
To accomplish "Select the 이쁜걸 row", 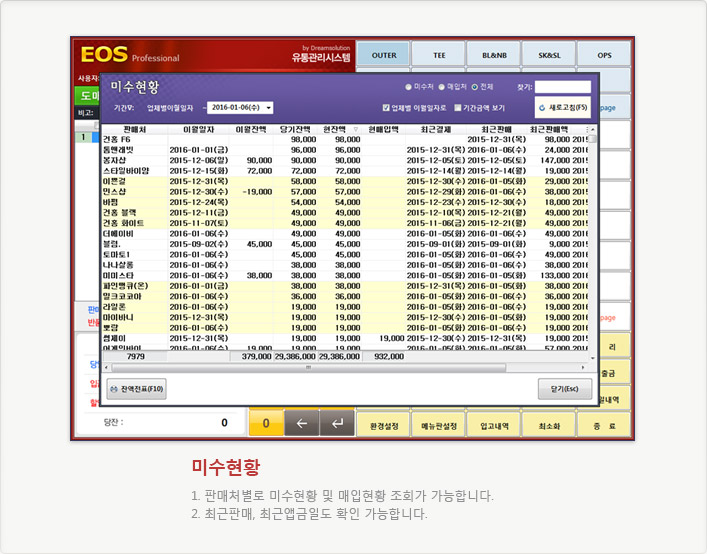I will click(345, 181).
